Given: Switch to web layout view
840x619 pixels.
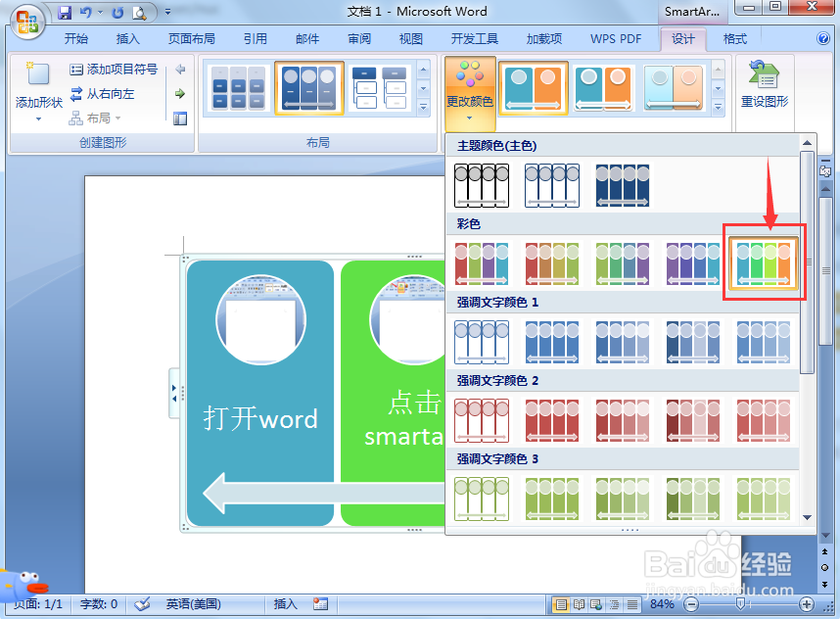Looking at the screenshot, I should tap(596, 604).
